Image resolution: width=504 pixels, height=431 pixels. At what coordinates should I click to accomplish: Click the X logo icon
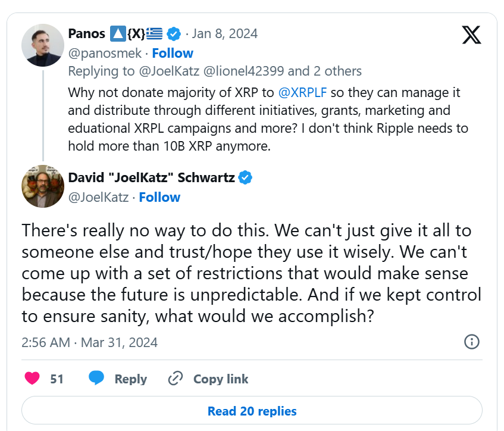[x=471, y=35]
